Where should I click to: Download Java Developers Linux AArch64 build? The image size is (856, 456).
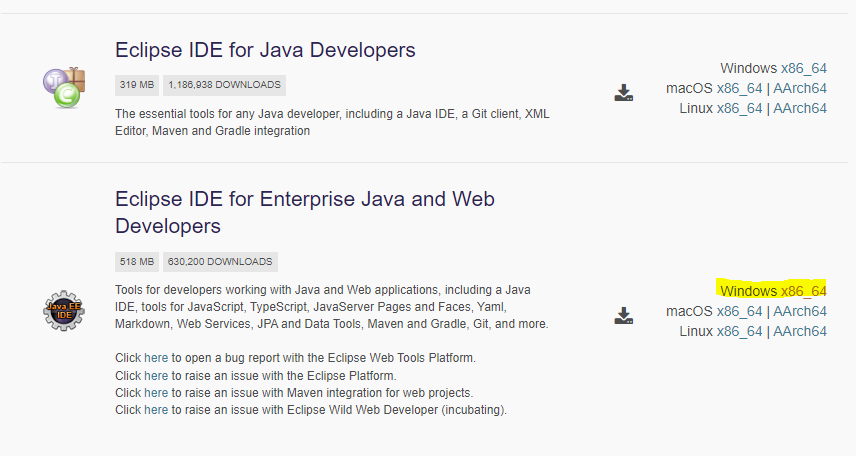click(x=800, y=109)
